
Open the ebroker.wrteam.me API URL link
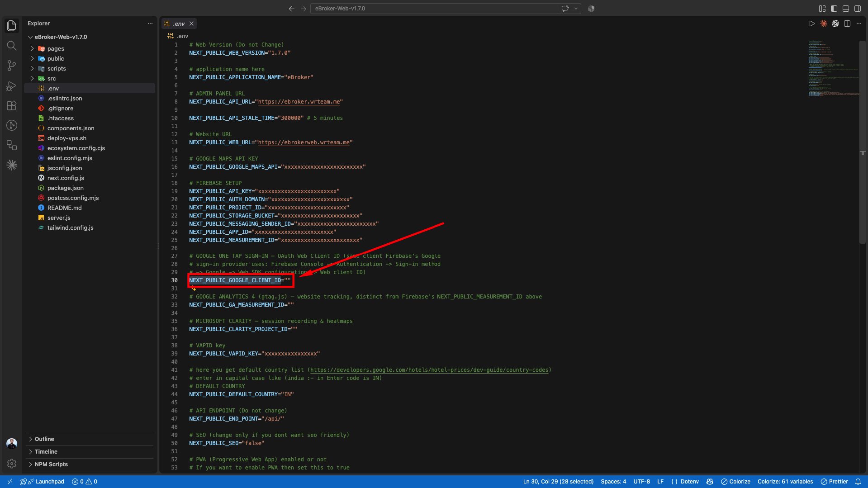(299, 102)
